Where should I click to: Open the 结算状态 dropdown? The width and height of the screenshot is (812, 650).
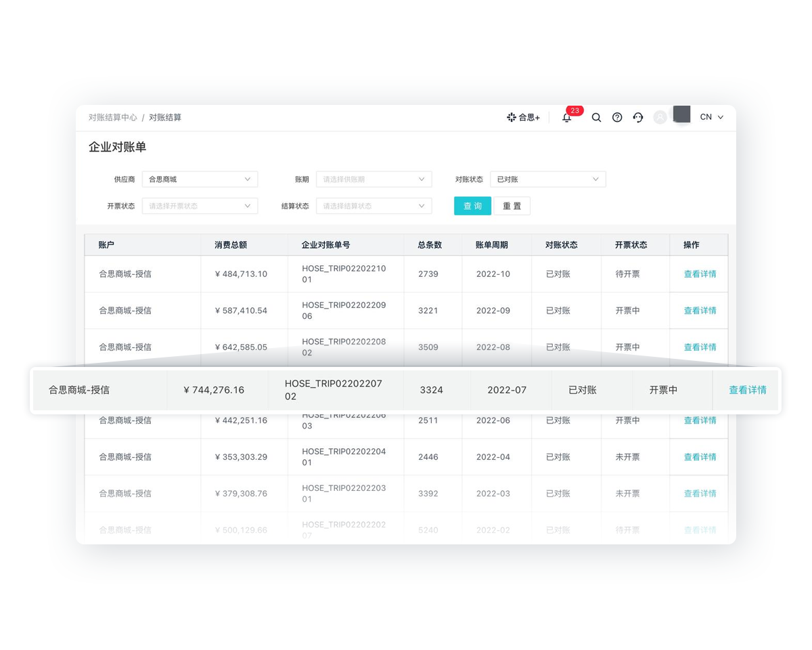(374, 206)
